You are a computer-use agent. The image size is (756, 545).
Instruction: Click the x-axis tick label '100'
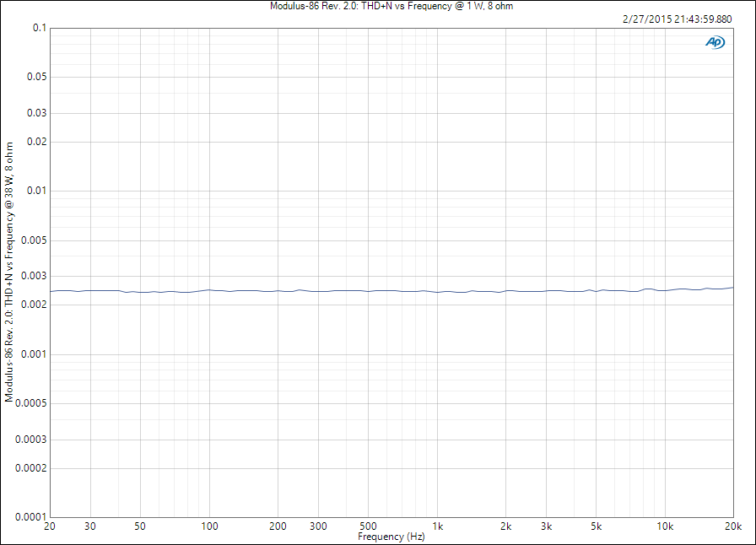209,526
